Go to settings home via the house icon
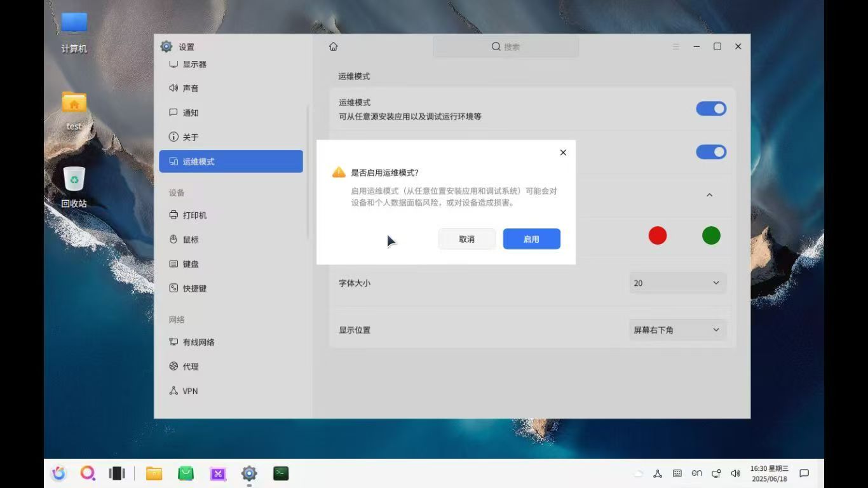Screen dimensions: 868x488 pyautogui.click(x=333, y=46)
